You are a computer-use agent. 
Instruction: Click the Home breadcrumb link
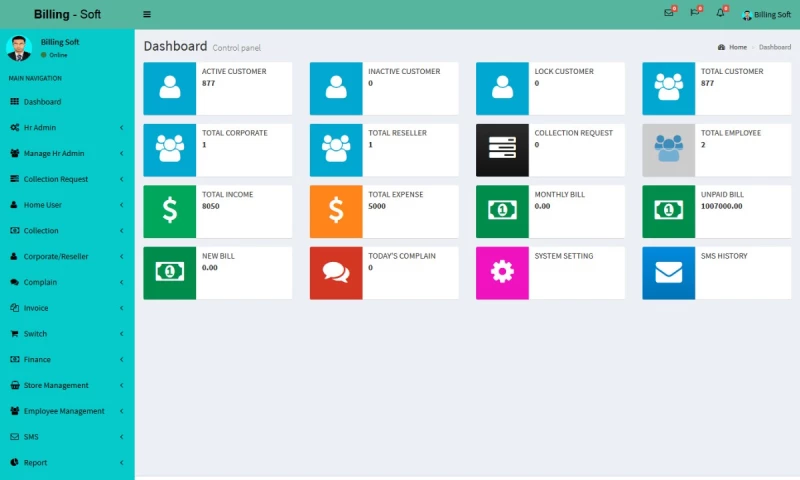click(x=738, y=47)
